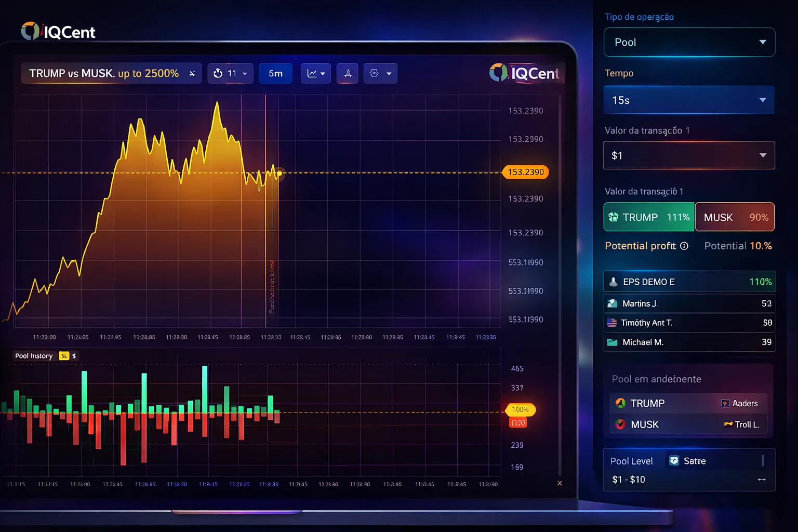798x532 pixels.
Task: Click the EPS DEMO E avatar icon
Action: pyautogui.click(x=613, y=282)
